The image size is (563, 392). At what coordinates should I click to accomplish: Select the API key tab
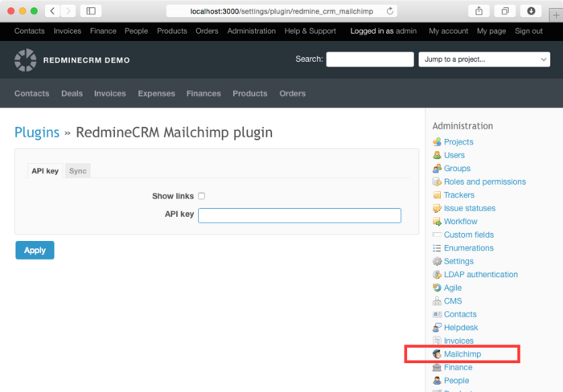coord(45,171)
